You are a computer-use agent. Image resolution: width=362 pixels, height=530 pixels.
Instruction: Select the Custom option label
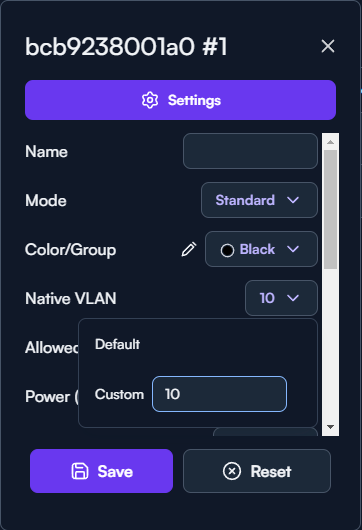click(x=119, y=394)
